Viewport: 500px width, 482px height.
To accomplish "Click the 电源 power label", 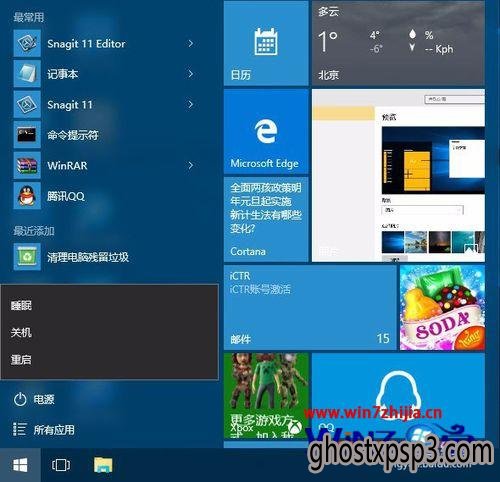I will pyautogui.click(x=44, y=399).
